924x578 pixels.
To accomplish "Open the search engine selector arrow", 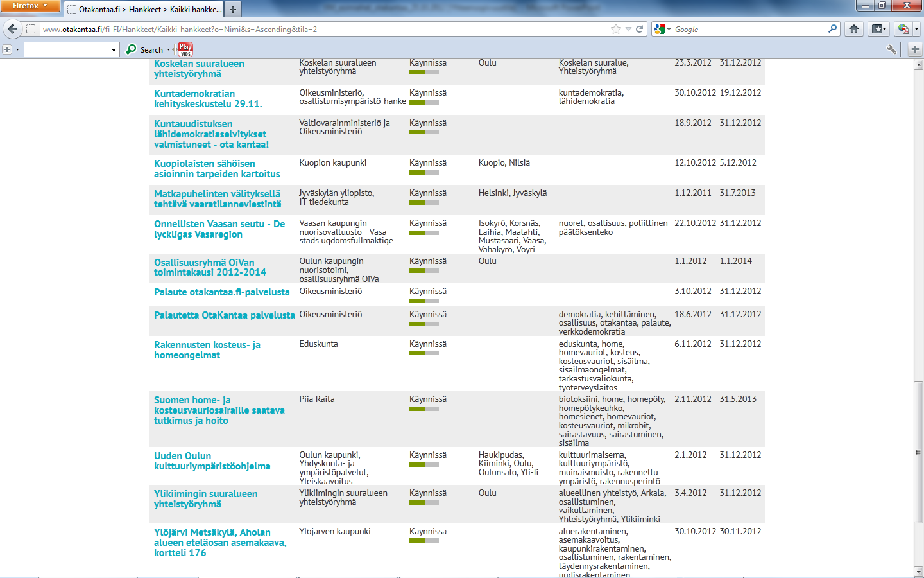I will [669, 29].
